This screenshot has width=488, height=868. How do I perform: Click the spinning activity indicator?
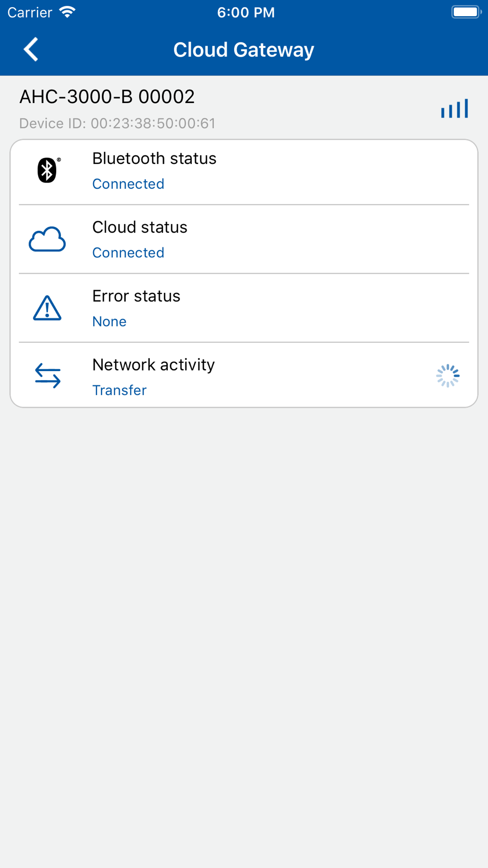point(448,376)
